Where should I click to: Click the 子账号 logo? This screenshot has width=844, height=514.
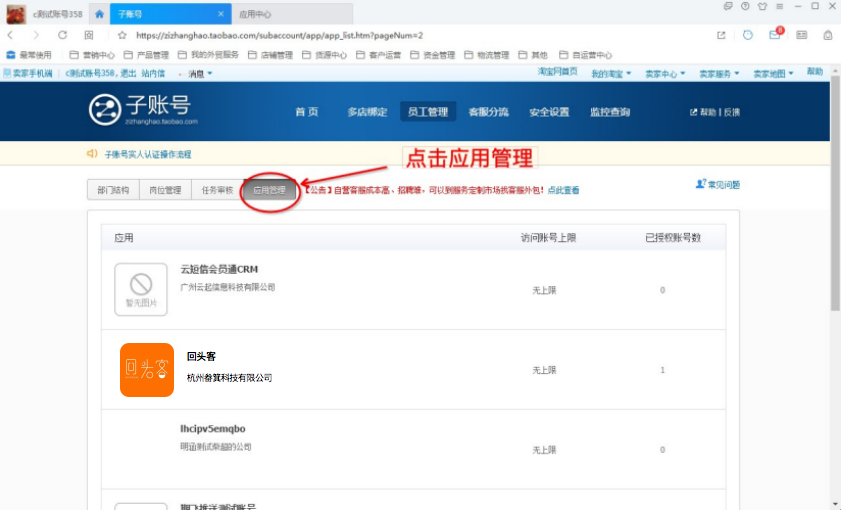143,110
